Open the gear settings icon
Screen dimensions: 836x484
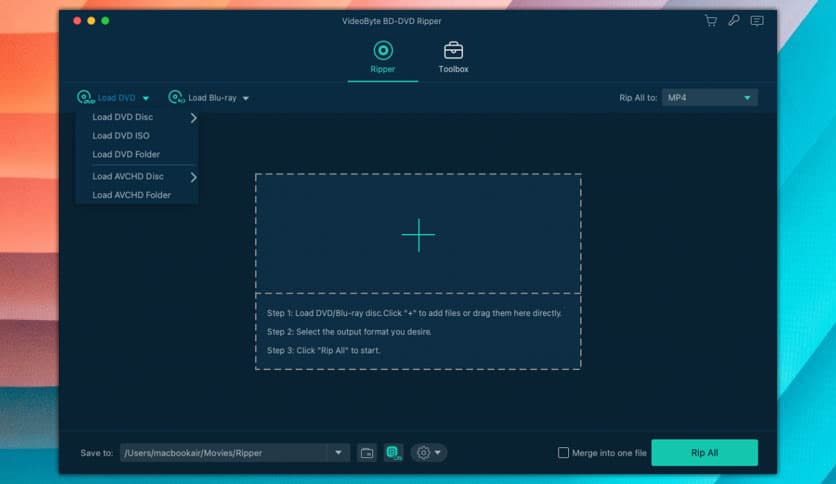click(x=423, y=453)
